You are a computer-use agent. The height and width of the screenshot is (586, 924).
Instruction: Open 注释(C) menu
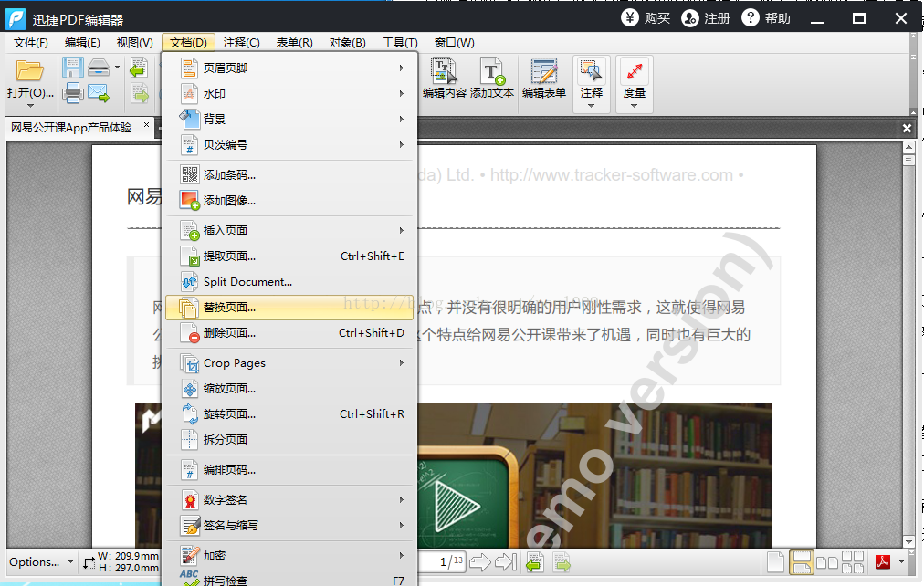tap(241, 42)
